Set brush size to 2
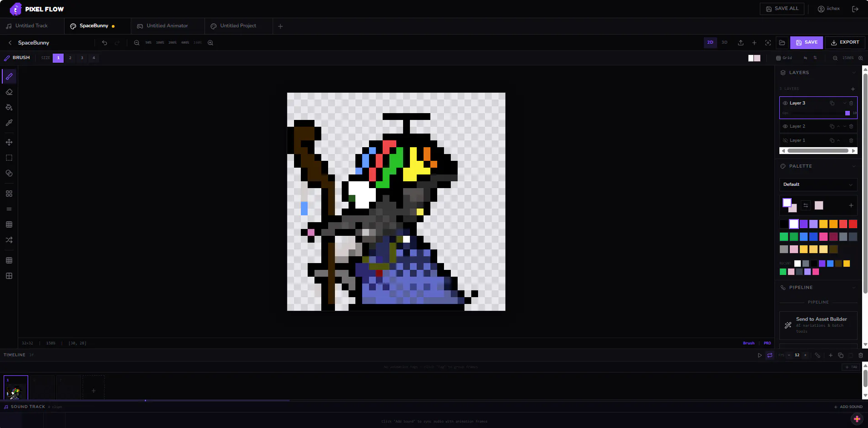Image resolution: width=868 pixels, height=428 pixels. click(x=70, y=58)
